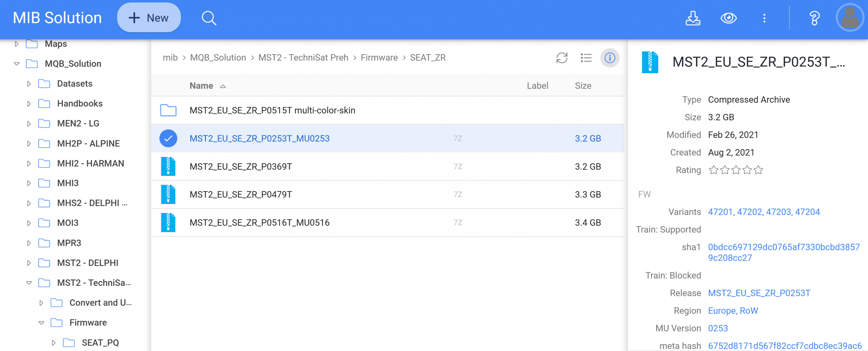Open the help question mark icon
The width and height of the screenshot is (868, 351).
tap(814, 18)
